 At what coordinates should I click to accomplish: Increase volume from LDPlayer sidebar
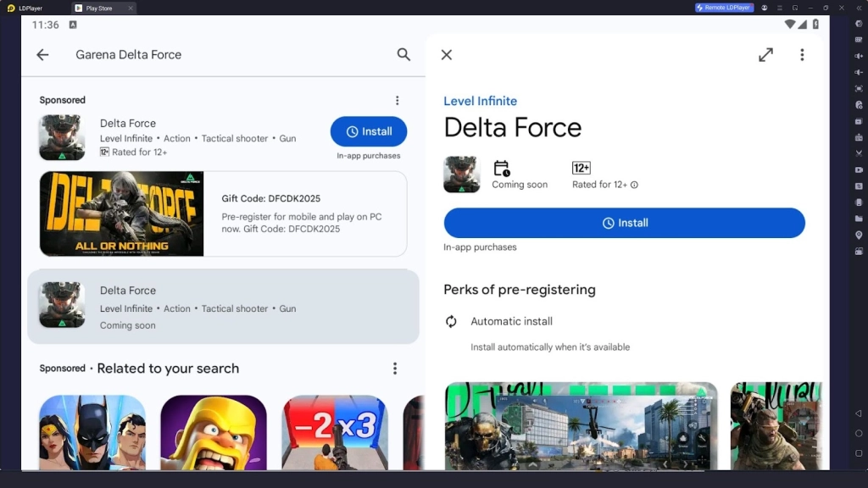click(x=859, y=56)
